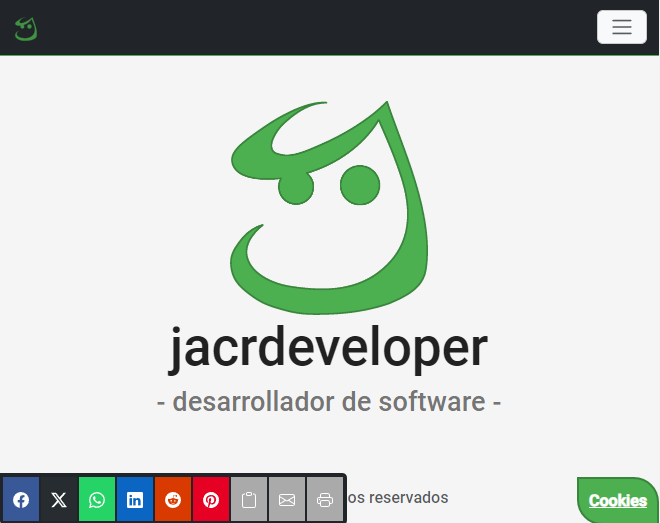
Task: Click the 'reservados' footer text
Action: pos(408,497)
